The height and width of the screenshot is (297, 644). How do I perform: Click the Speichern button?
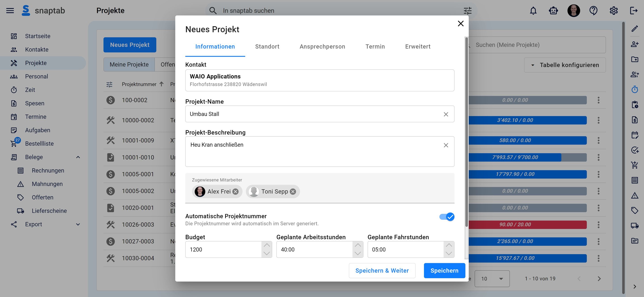(x=444, y=271)
